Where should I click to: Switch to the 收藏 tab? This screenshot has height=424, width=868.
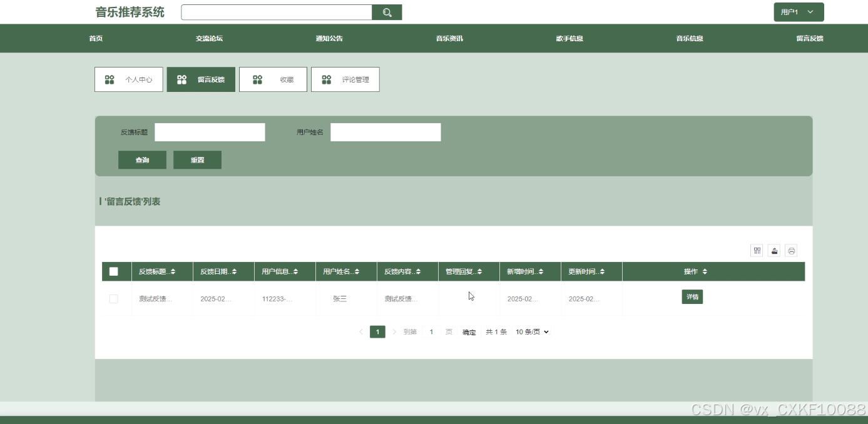(x=273, y=79)
